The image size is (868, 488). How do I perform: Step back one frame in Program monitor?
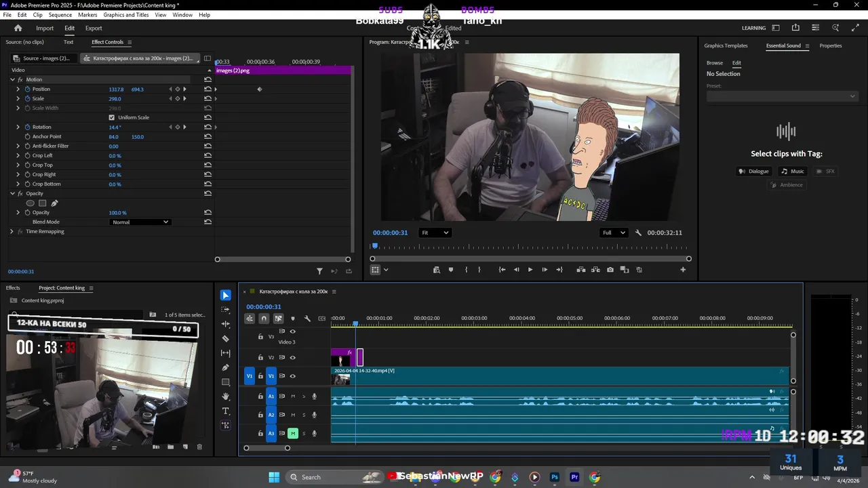coord(516,270)
